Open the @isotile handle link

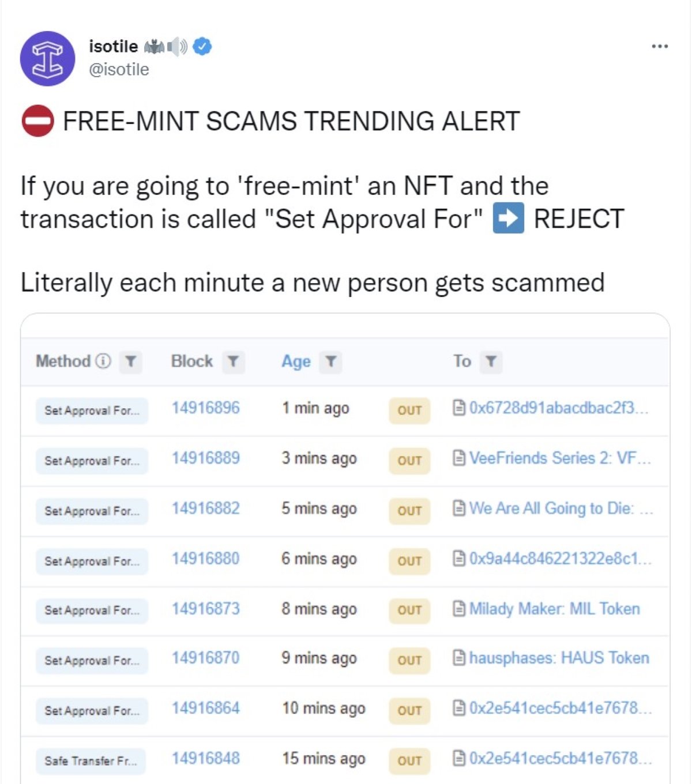point(119,70)
